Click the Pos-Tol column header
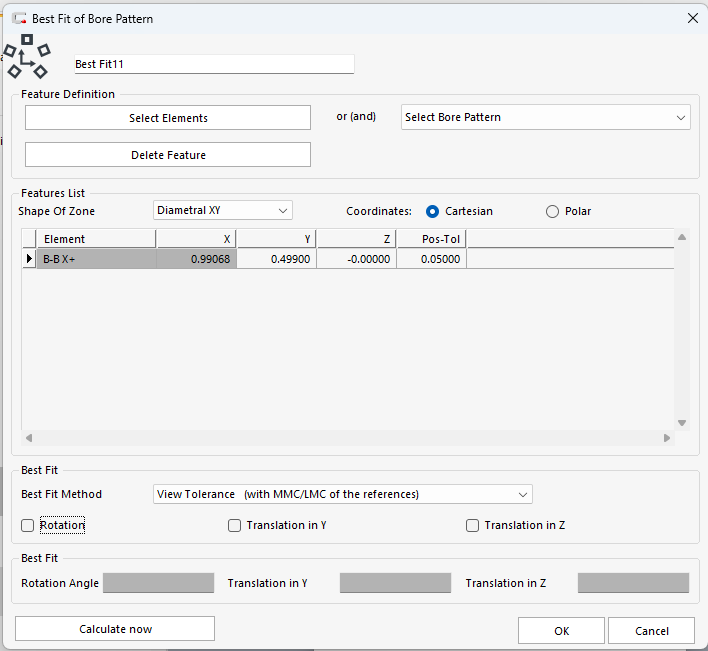 [431, 239]
